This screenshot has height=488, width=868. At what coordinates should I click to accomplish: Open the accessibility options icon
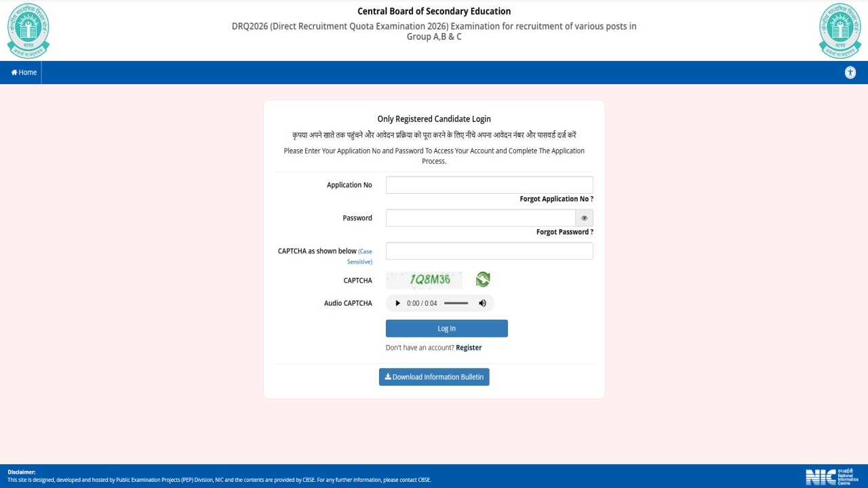pyautogui.click(x=850, y=72)
